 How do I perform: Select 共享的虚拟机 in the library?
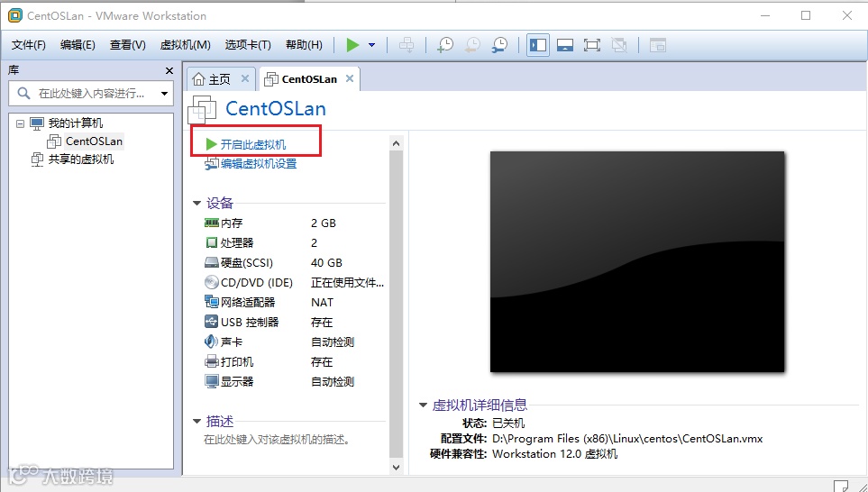click(81, 159)
